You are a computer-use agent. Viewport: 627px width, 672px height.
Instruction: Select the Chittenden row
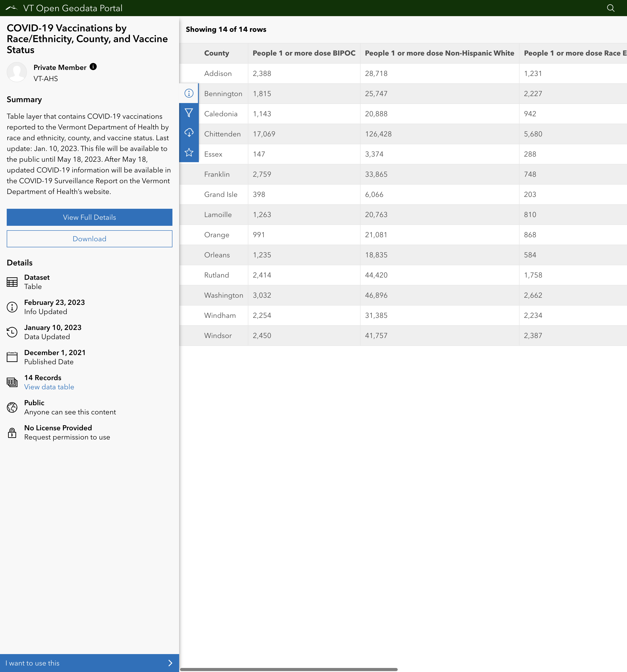[x=222, y=134]
